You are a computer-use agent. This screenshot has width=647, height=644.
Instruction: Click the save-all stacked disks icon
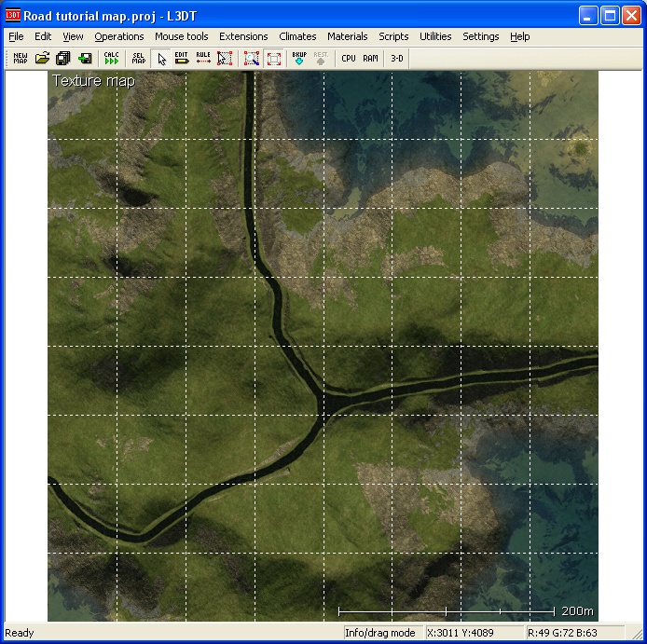[63, 58]
